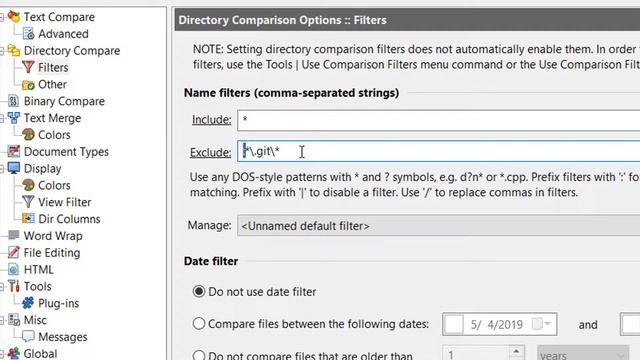Screen dimensions: 640x360
Task: Collapse the Directory Compare tree node
Action: click(x=2, y=51)
